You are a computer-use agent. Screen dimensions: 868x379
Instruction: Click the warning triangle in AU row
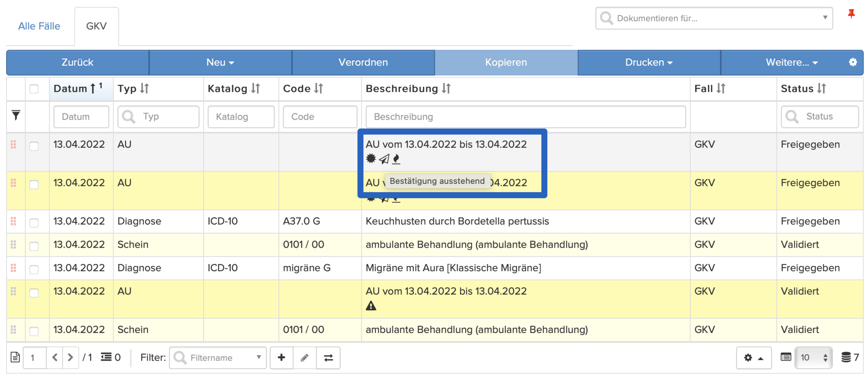371,306
